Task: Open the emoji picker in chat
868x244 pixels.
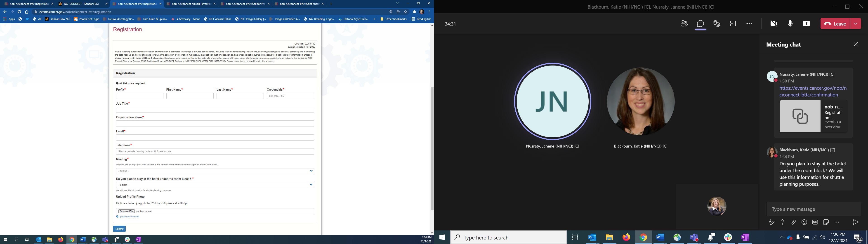Action: [804, 222]
